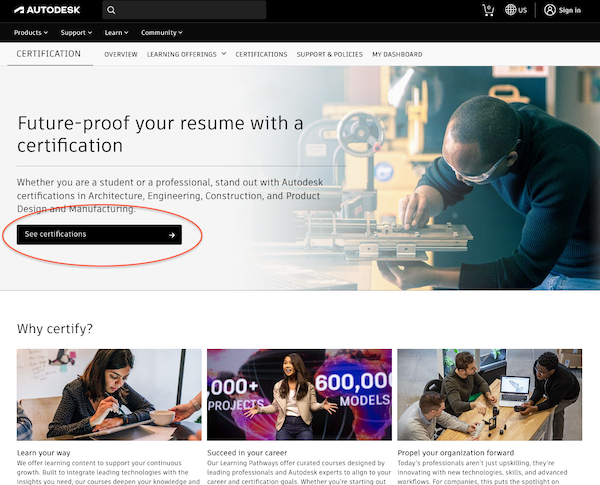Viewport: 600px width, 485px height.
Task: Click the arrow in See certifications button
Action: click(172, 235)
